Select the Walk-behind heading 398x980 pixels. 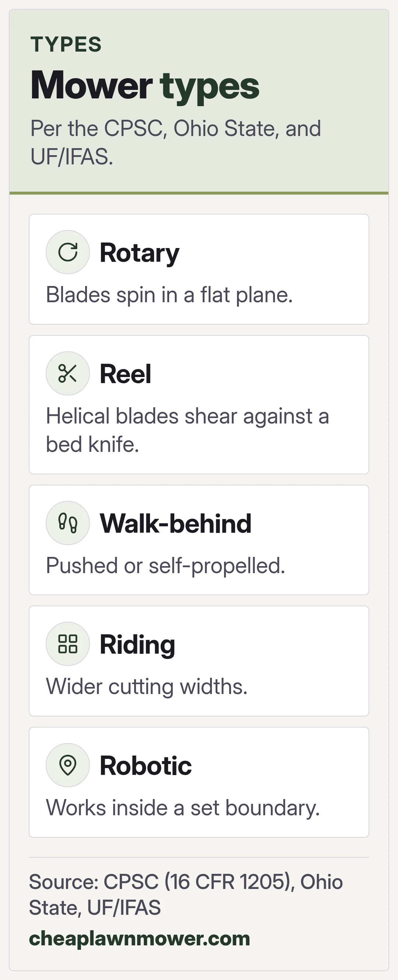pyautogui.click(x=175, y=523)
